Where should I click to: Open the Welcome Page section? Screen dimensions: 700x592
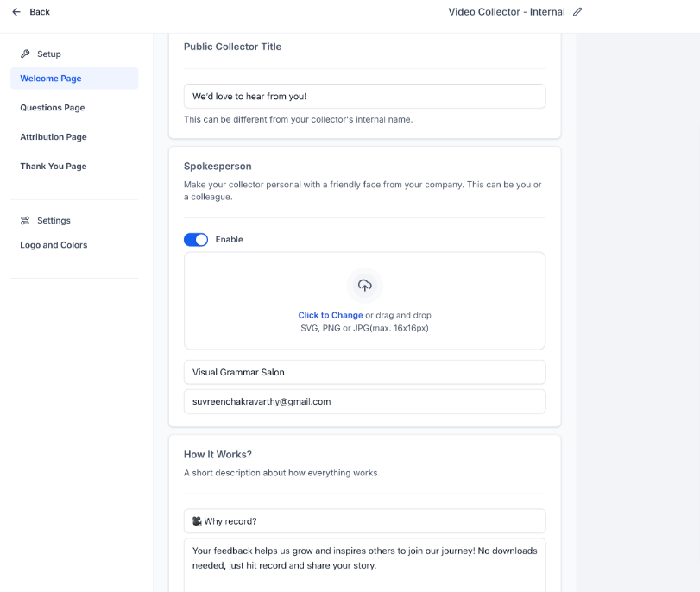[x=51, y=79]
